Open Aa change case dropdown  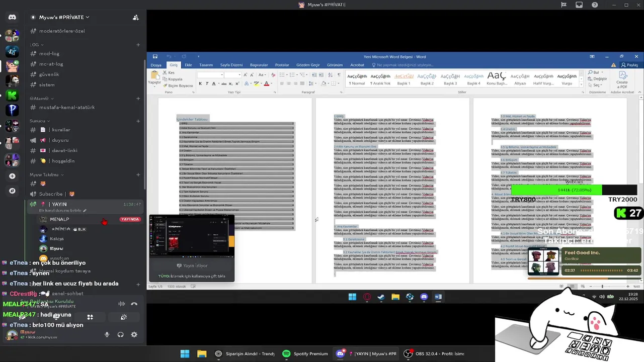[262, 75]
